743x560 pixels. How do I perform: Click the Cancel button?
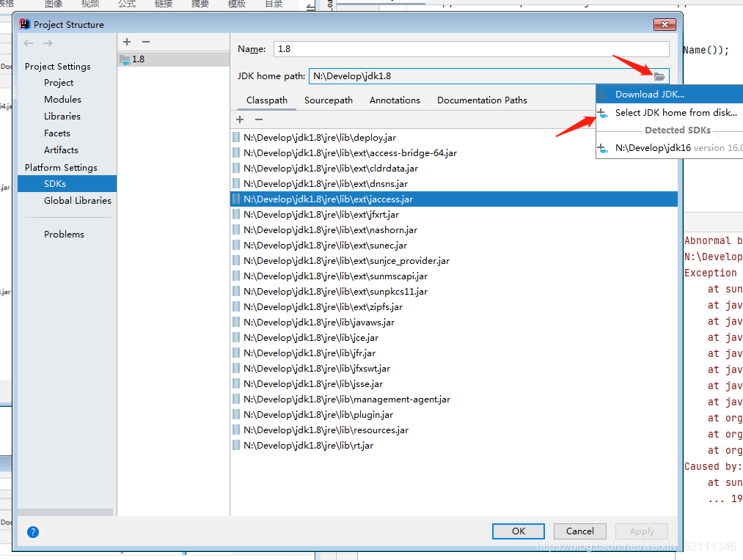pos(579,531)
